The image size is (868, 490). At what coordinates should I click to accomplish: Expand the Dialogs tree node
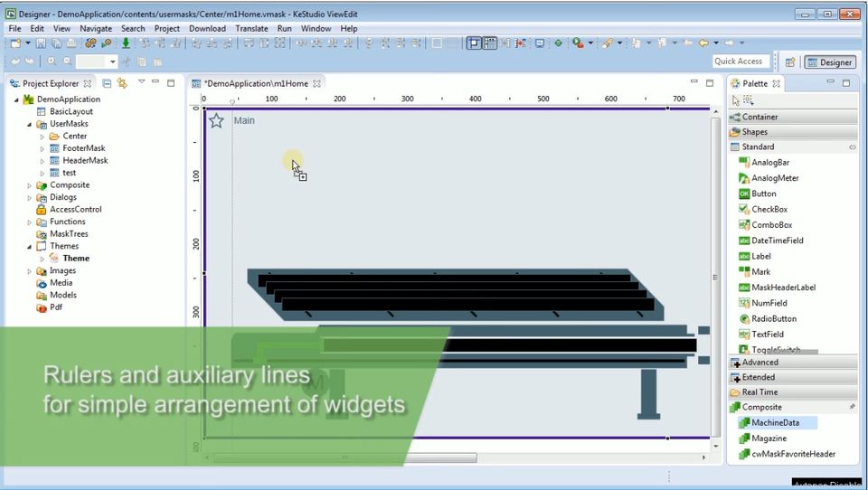29,198
